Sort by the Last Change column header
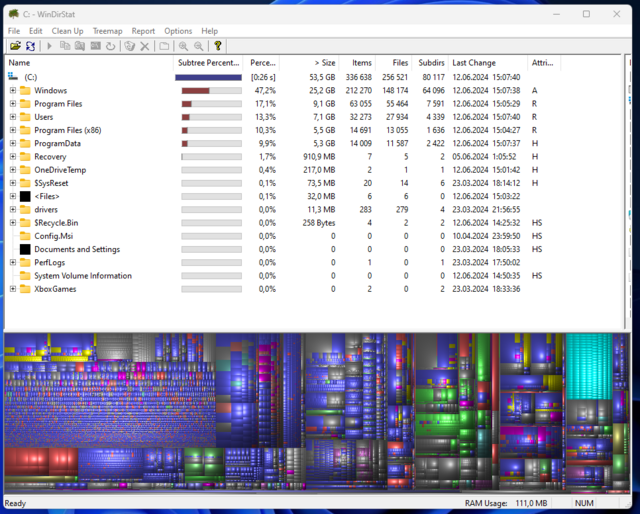640x514 pixels. [x=474, y=63]
